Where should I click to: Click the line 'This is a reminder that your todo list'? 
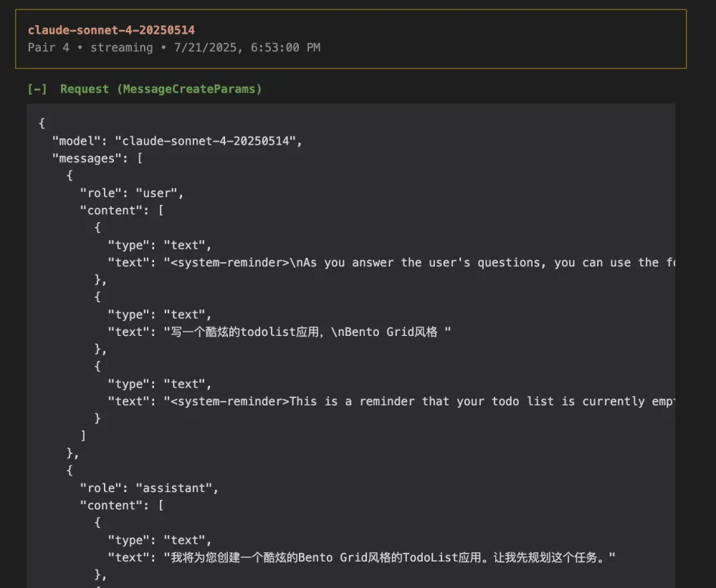(x=391, y=401)
